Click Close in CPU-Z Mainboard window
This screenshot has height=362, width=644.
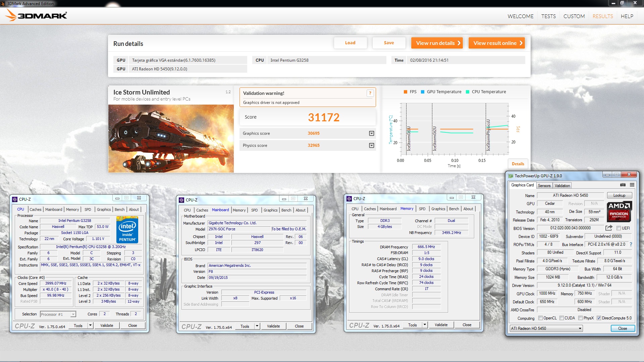[x=299, y=326]
